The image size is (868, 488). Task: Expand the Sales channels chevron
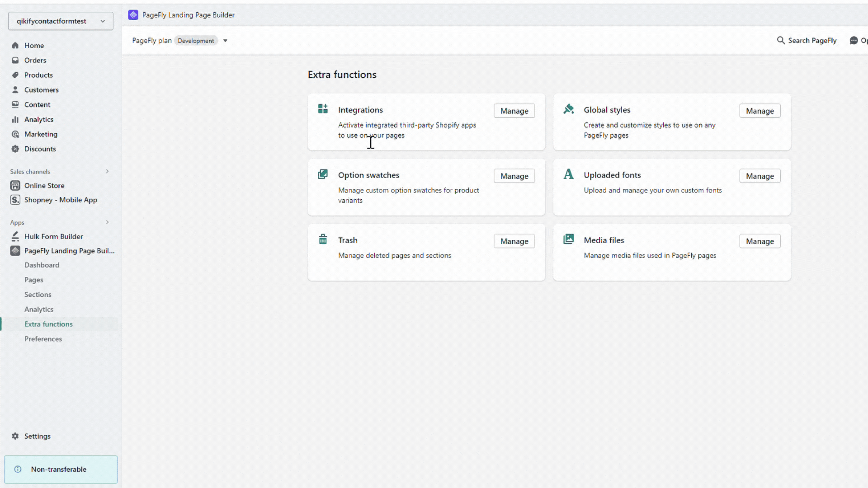[x=108, y=172]
